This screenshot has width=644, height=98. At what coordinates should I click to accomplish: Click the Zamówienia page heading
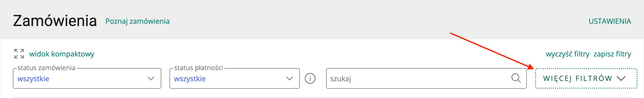click(55, 21)
